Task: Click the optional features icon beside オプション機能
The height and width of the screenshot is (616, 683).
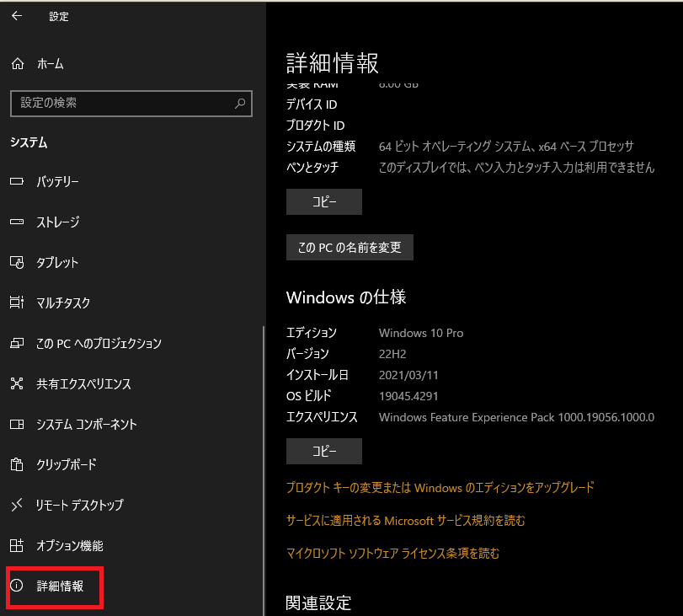Action: click(17, 545)
